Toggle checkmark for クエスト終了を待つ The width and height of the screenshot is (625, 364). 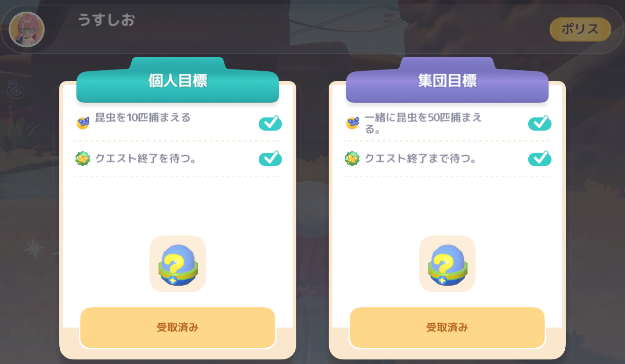click(270, 158)
